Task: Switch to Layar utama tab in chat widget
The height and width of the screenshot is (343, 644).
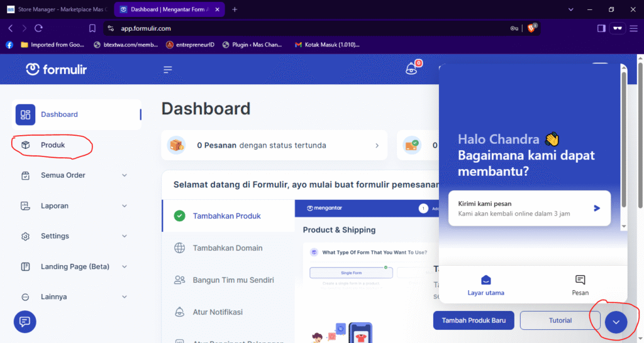Action: click(x=486, y=285)
